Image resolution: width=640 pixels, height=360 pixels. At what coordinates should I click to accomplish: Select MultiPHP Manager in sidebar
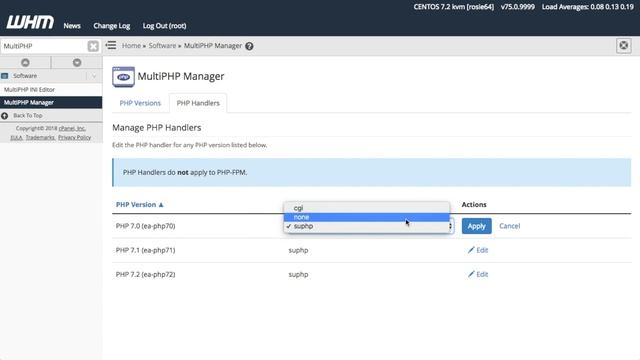51,102
